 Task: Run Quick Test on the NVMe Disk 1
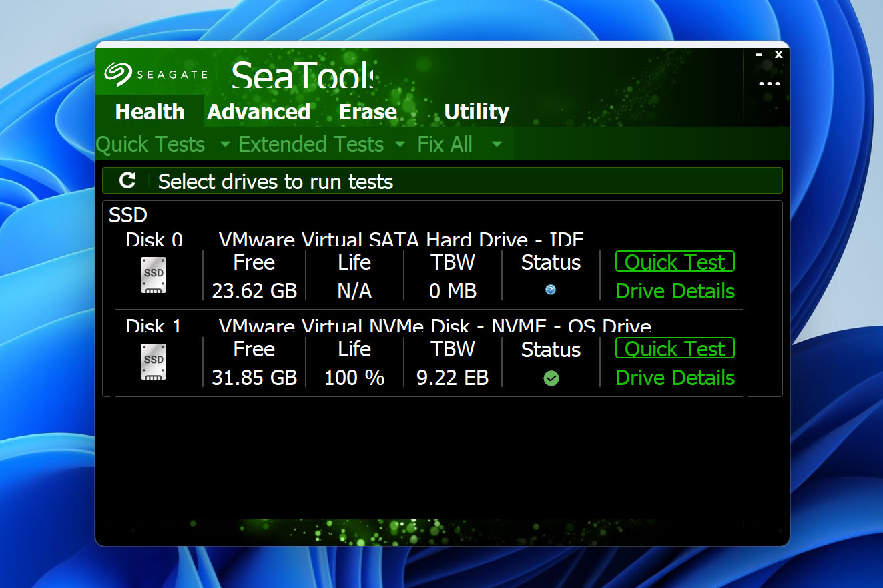coord(675,348)
